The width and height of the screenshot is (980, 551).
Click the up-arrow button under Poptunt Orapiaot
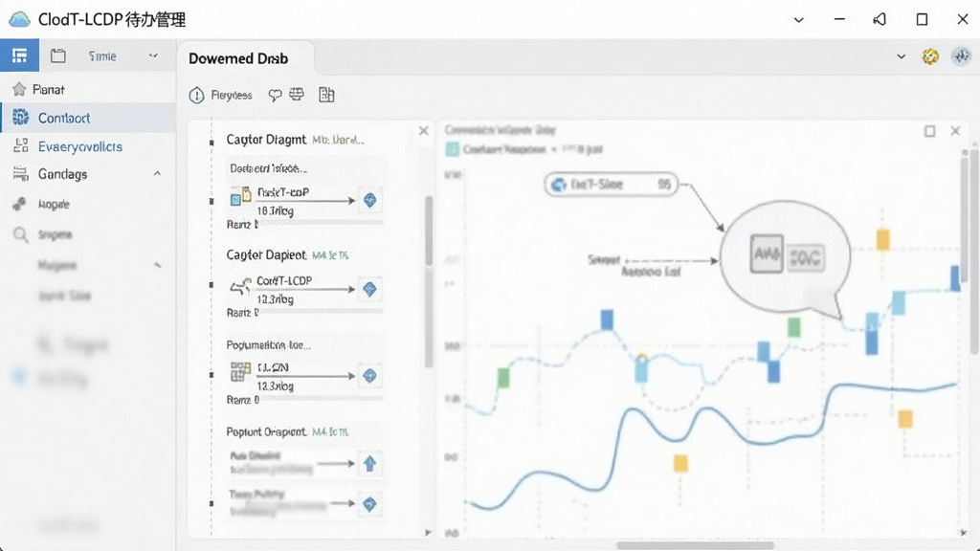coord(370,464)
